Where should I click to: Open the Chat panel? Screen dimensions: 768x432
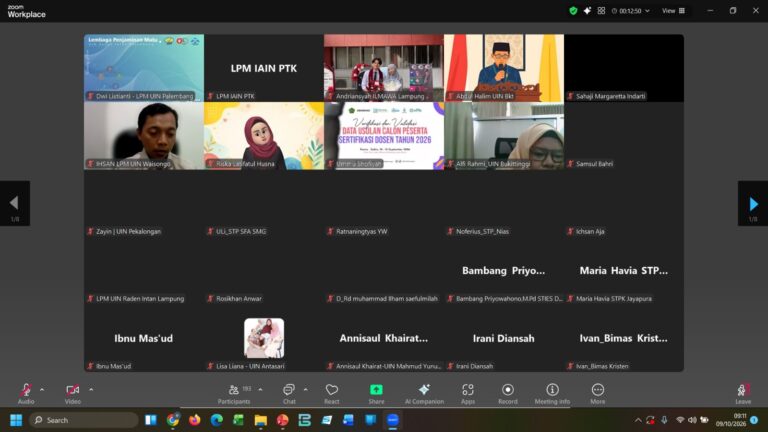click(289, 394)
